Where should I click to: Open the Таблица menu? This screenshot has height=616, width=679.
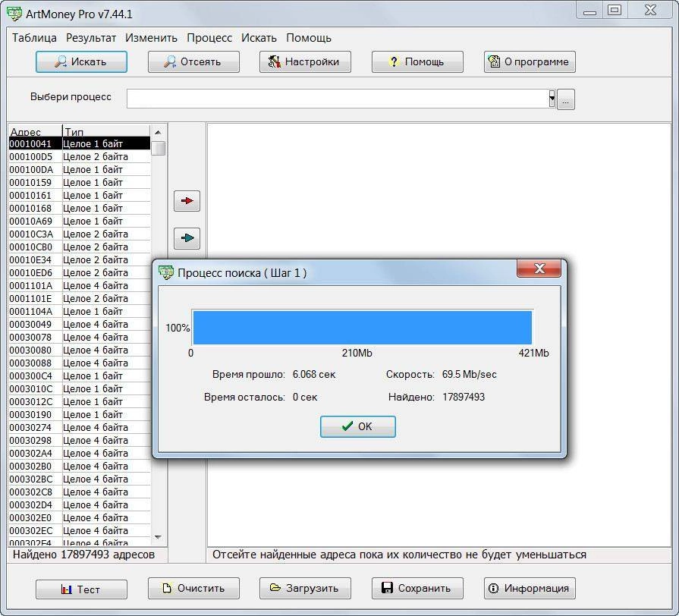pyautogui.click(x=34, y=38)
